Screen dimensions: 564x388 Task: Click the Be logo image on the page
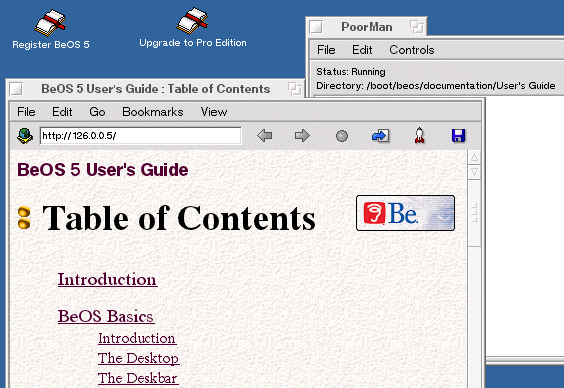coord(405,213)
